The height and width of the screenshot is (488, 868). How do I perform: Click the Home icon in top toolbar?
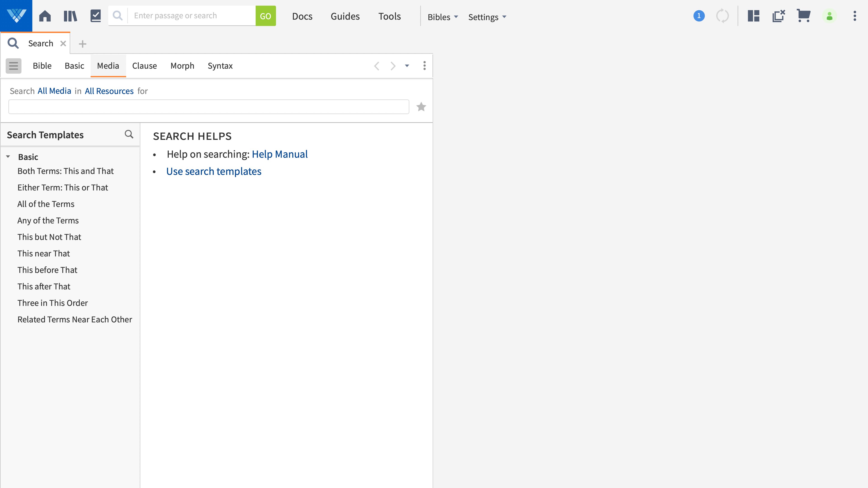(45, 16)
